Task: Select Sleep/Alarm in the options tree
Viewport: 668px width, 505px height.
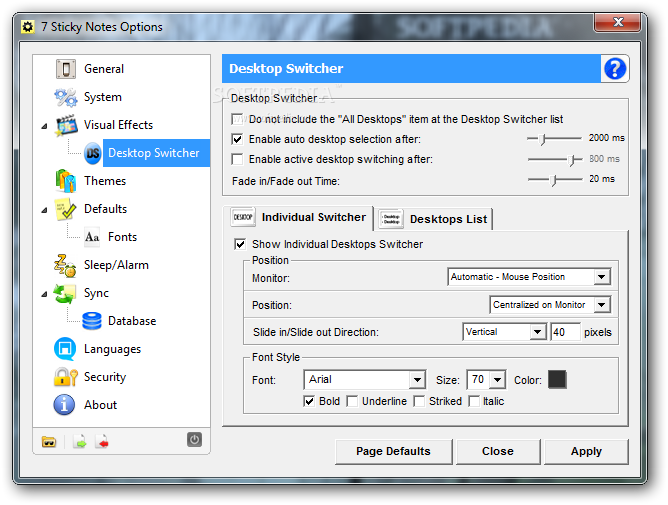Action: (x=116, y=265)
